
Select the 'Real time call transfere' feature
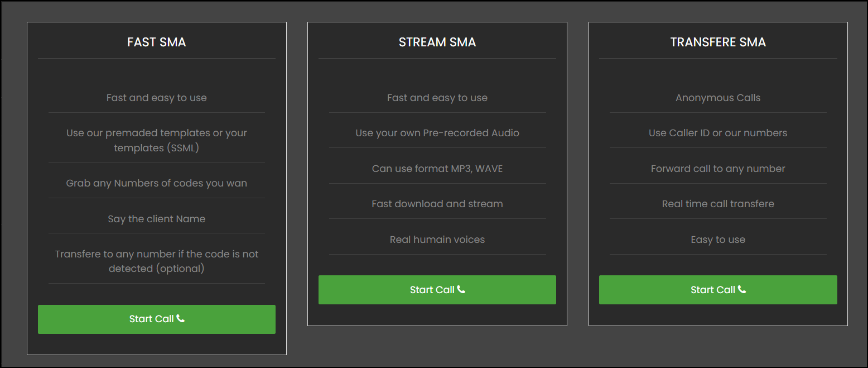pos(718,204)
